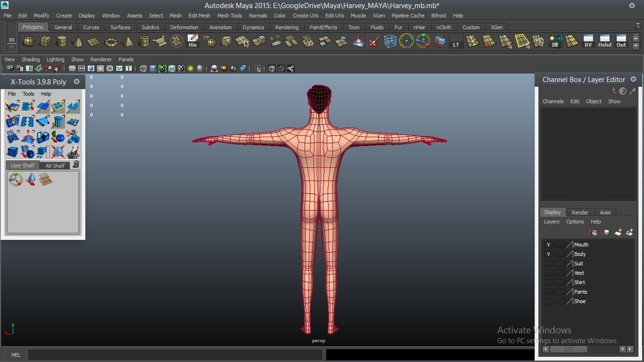644x362 pixels.
Task: Click the trash-can robot icon in X-Tools
Action: (73, 152)
